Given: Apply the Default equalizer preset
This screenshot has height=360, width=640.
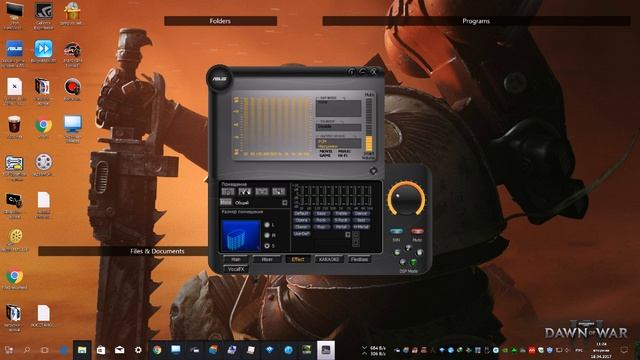Looking at the screenshot, I should click(302, 213).
